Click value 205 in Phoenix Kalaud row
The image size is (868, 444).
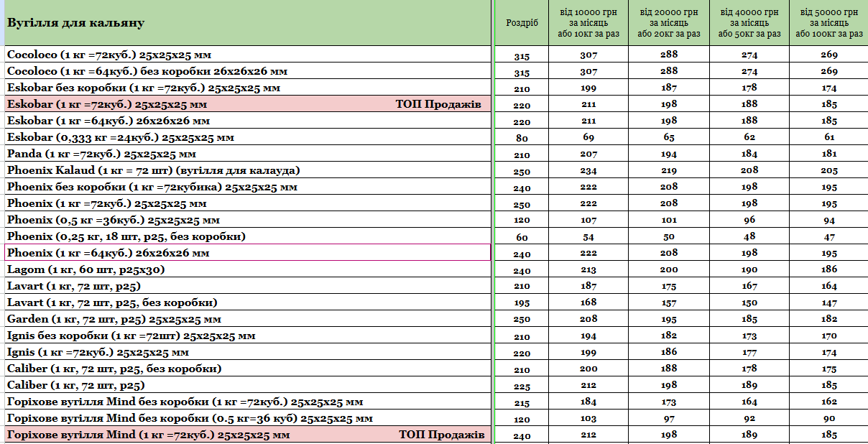click(829, 171)
